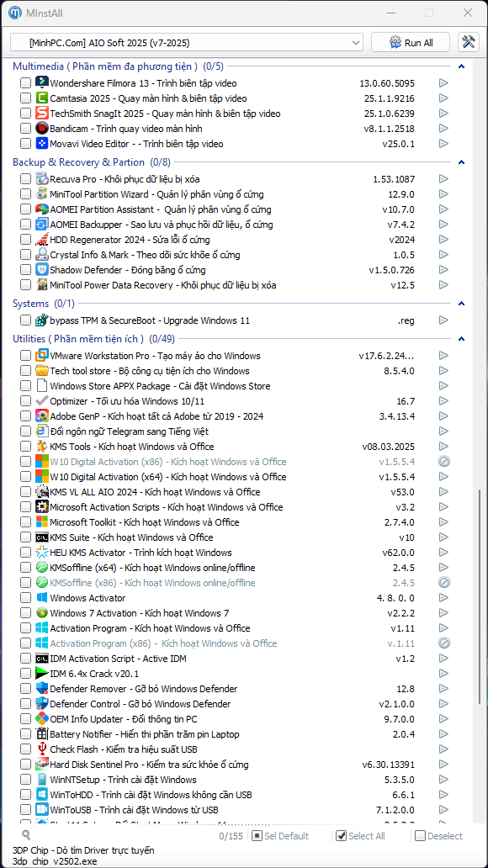Select Đổi ngôn ngữ Telegram row text

point(129,431)
